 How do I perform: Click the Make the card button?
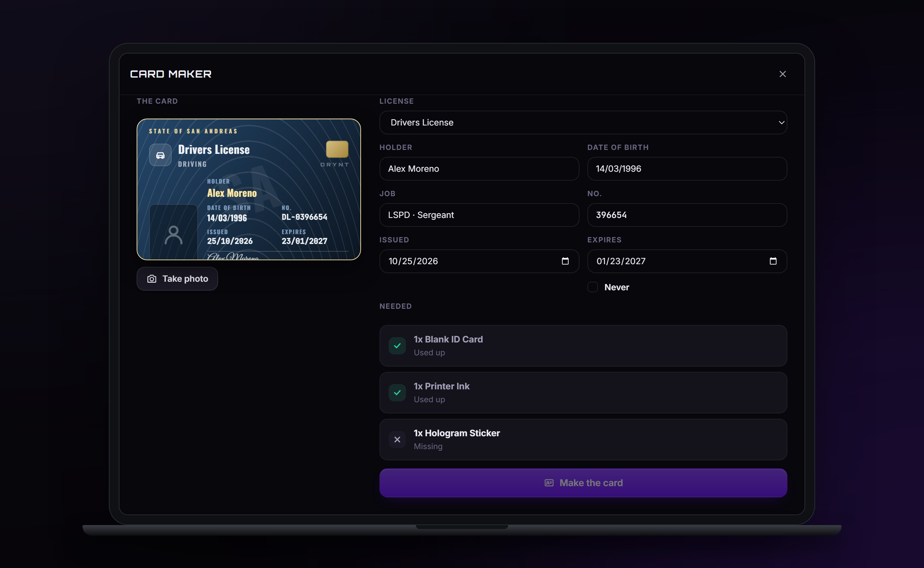click(583, 483)
